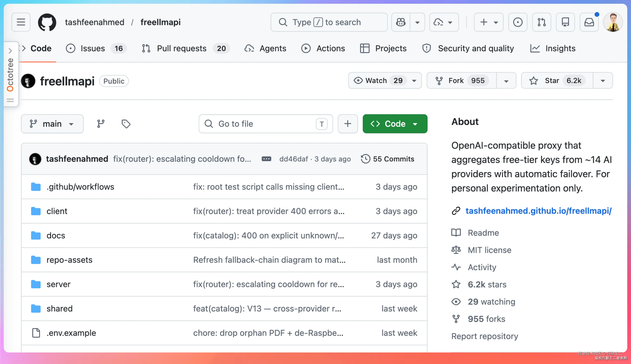
Task: Fork the freellmapi repository
Action: click(x=462, y=81)
